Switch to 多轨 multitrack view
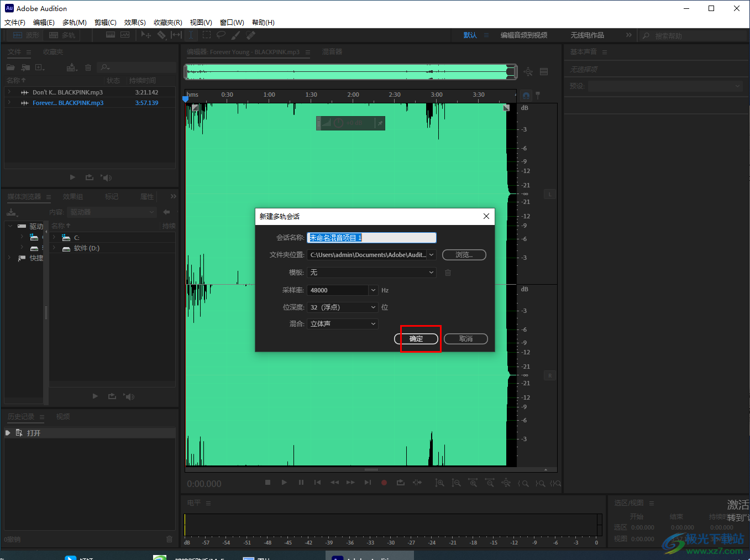This screenshot has height=560, width=750. (x=62, y=35)
